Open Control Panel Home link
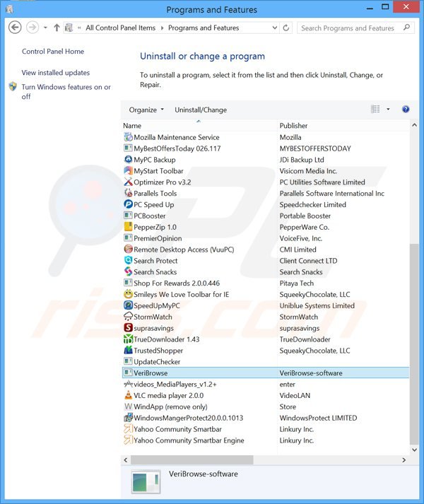Viewport: 424px width, 504px height. 53,52
